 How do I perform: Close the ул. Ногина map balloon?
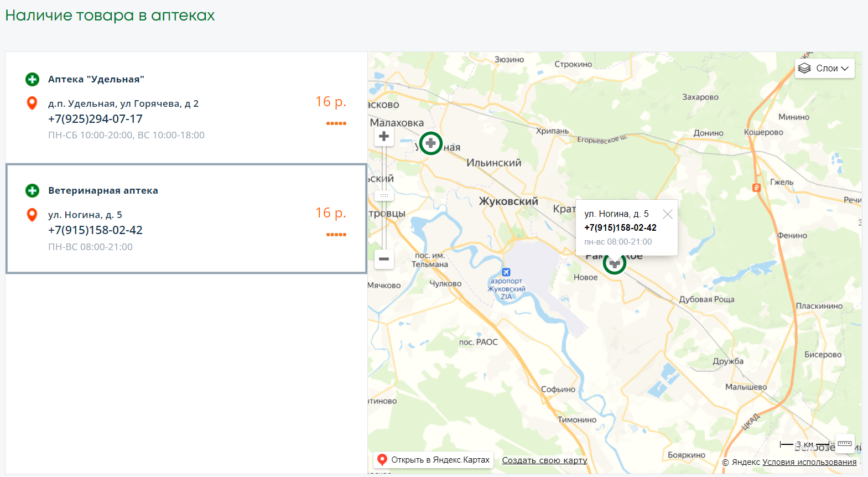668,214
